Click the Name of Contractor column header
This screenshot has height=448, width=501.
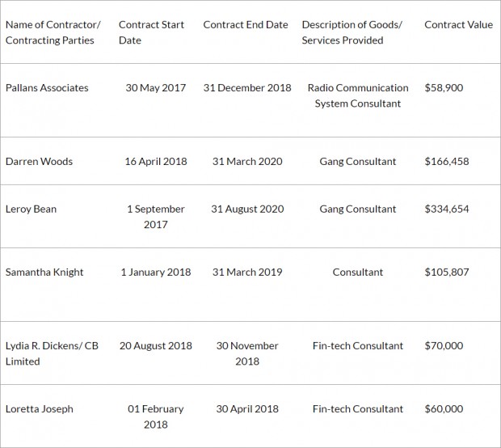pyautogui.click(x=53, y=32)
